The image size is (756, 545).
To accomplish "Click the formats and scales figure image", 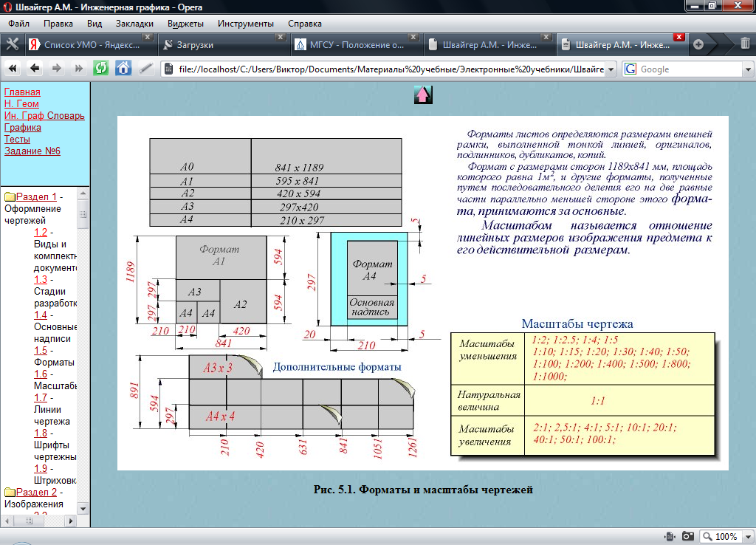I will pyautogui.click(x=423, y=293).
